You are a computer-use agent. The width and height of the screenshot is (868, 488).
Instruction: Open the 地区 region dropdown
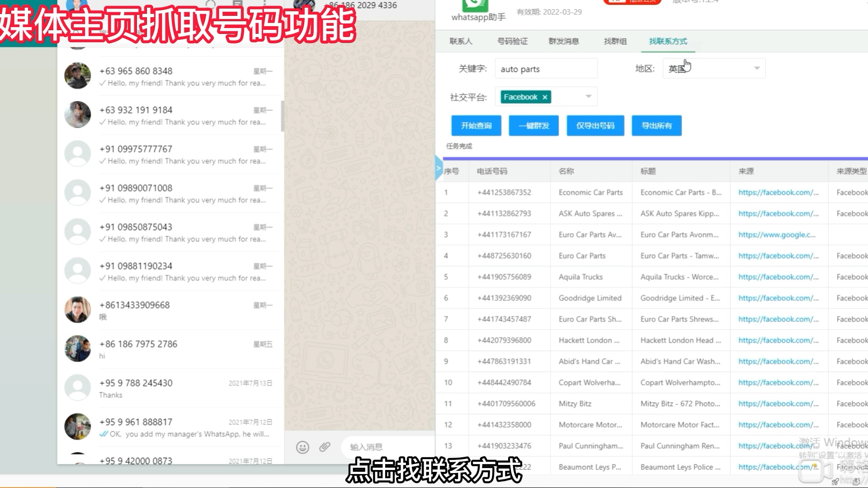point(714,68)
